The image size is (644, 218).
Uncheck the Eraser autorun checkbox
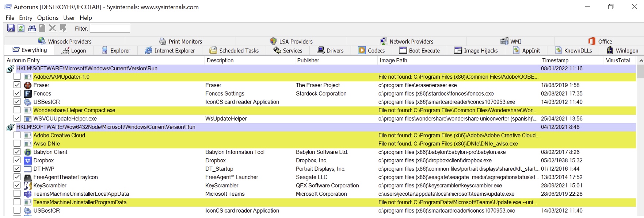pyautogui.click(x=17, y=85)
